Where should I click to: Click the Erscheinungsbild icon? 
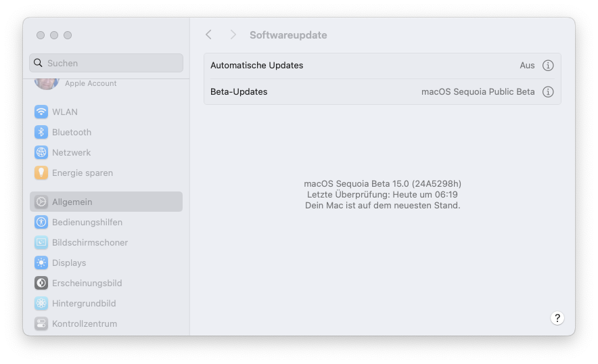(x=41, y=283)
